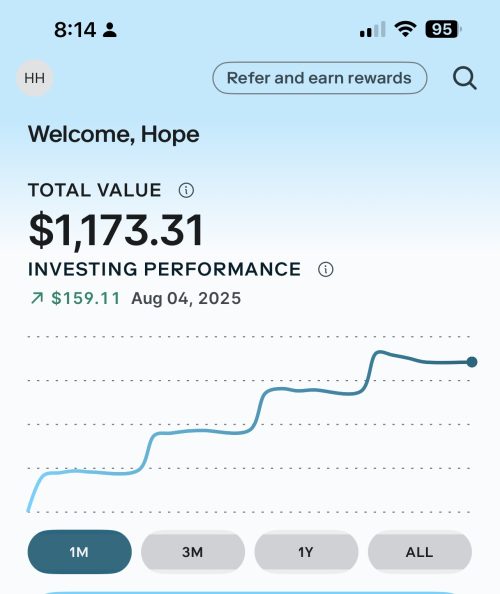Switch chart to 3M range
Image resolution: width=500 pixels, height=594 pixels.
tap(193, 552)
